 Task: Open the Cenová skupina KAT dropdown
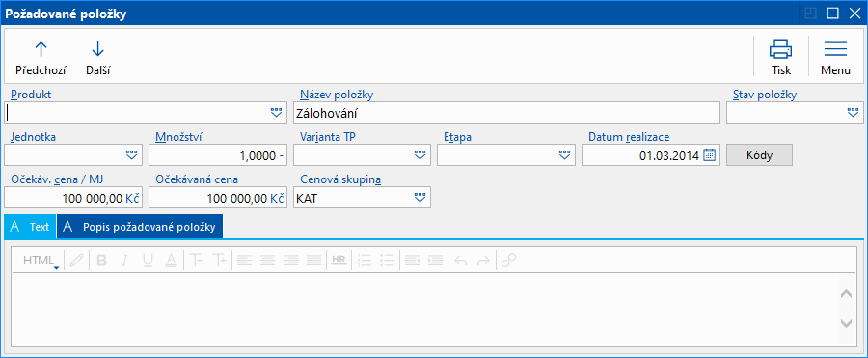[x=420, y=198]
